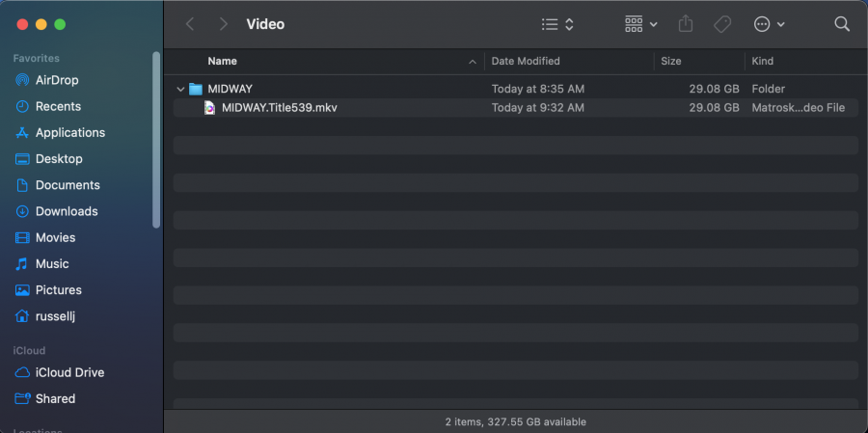Image resolution: width=868 pixels, height=433 pixels.
Task: Sort by the Name column header
Action: pos(223,61)
